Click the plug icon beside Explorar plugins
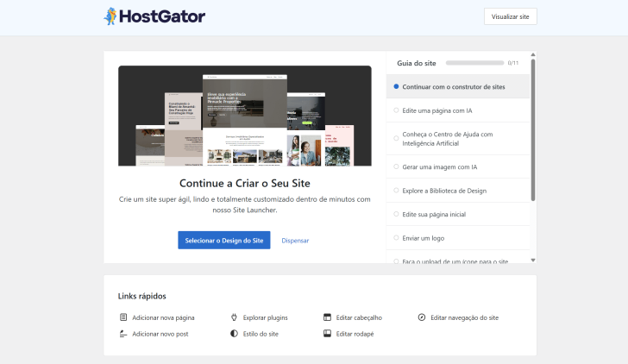This screenshot has width=628, height=364. pos(234,317)
